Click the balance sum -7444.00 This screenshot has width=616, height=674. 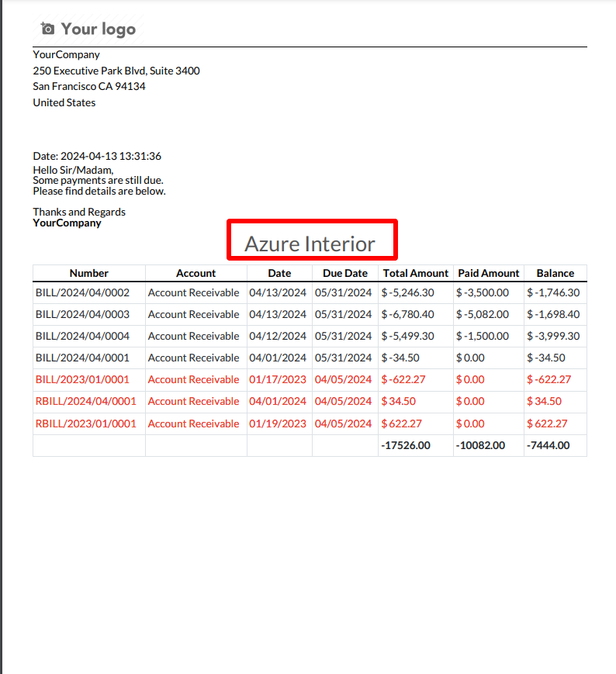(549, 445)
